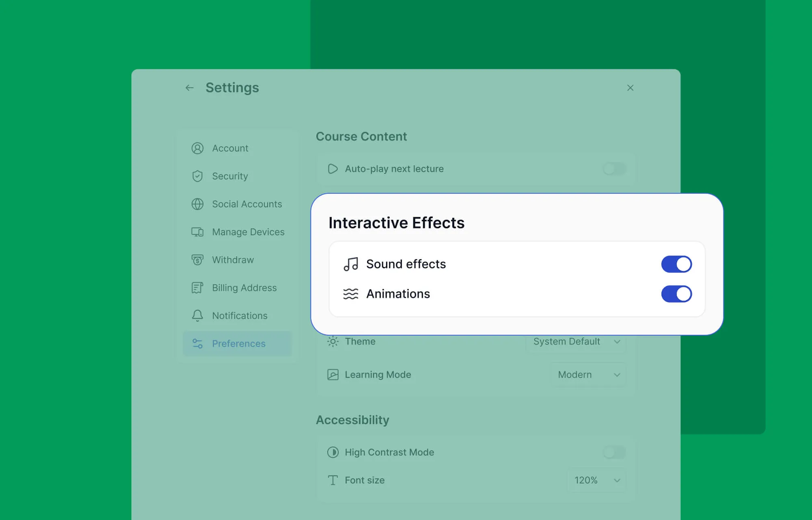This screenshot has width=812, height=520.
Task: Click the back arrow beside Settings
Action: [x=190, y=88]
